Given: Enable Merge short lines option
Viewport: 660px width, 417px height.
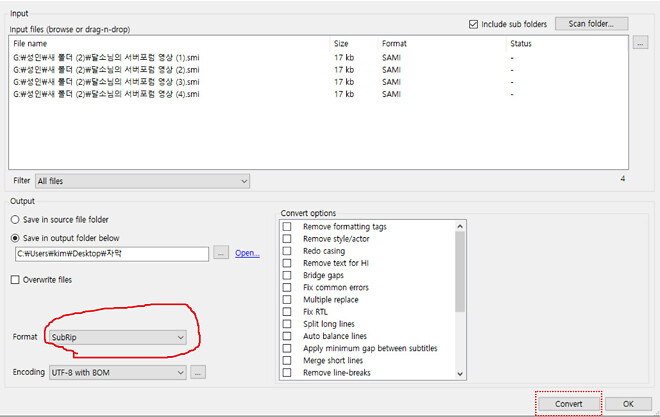Looking at the screenshot, I should 287,361.
